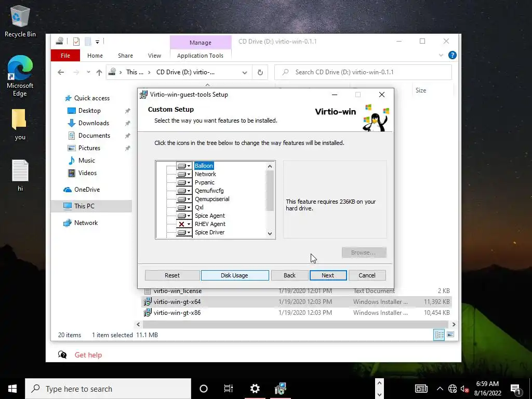Image resolution: width=532 pixels, height=399 pixels.
Task: Refresh the Explorer address bar
Action: pos(260,72)
